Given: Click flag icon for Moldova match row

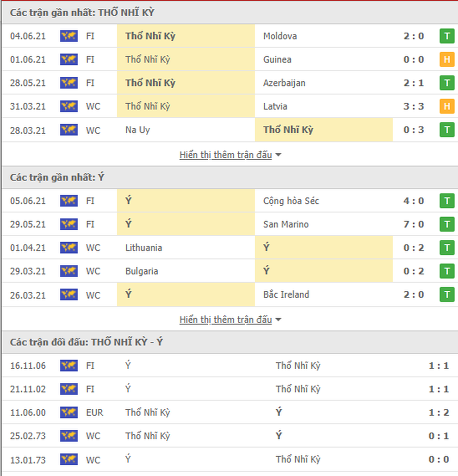Looking at the screenshot, I should (x=68, y=36).
